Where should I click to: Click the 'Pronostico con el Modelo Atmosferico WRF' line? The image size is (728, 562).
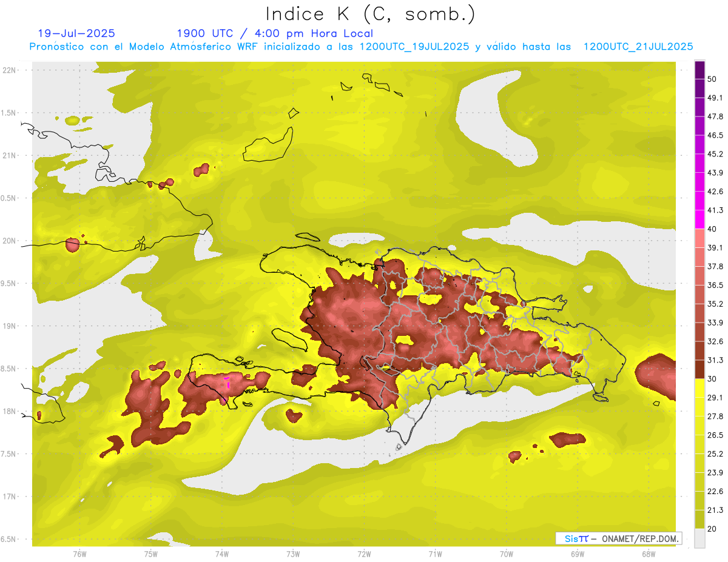tap(361, 47)
